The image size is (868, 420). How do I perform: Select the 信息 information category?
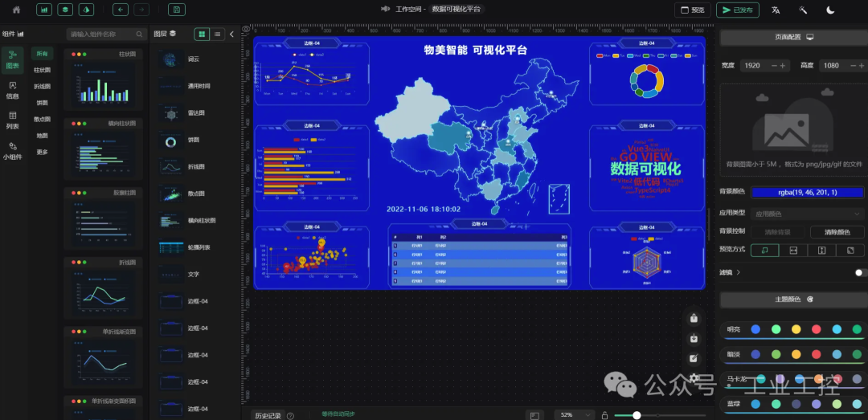coord(13,90)
